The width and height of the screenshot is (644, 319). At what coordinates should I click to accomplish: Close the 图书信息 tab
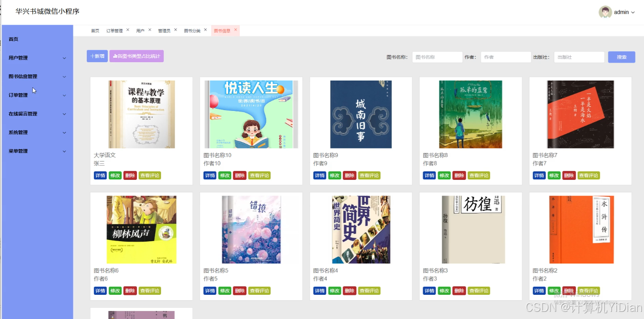[235, 30]
